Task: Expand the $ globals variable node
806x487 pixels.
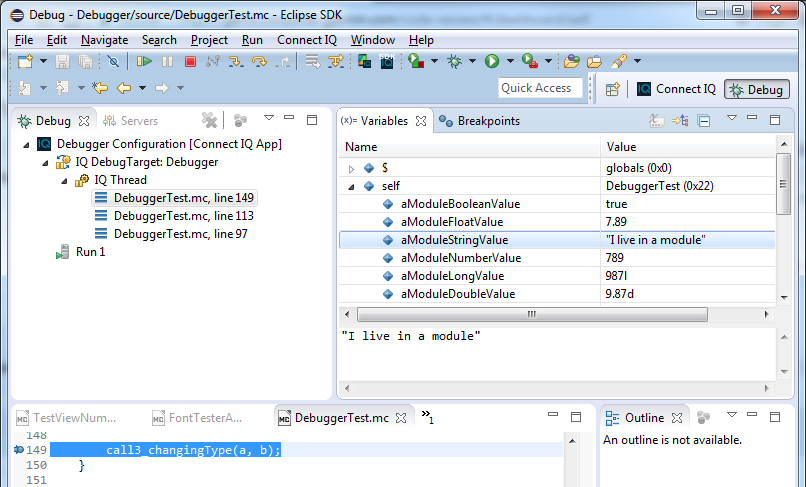Action: 352,169
